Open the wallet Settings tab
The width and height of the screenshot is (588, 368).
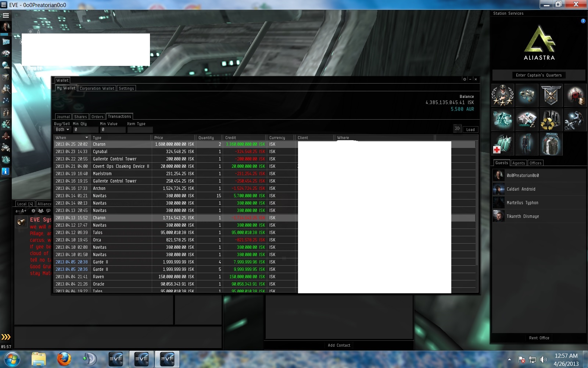pos(126,88)
